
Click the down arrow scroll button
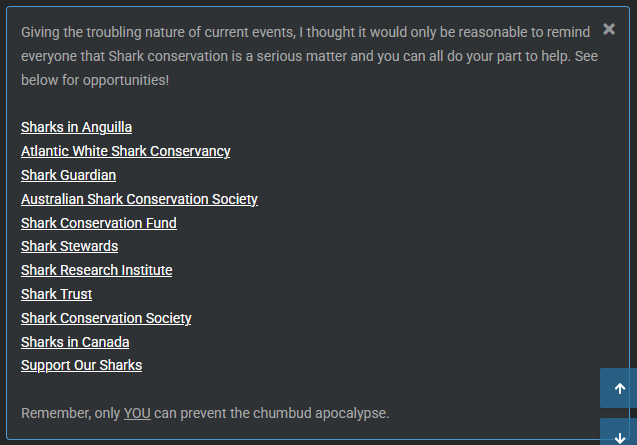click(x=618, y=432)
